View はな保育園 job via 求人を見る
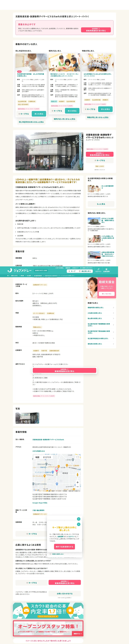Image resolution: width=129 pixels, height=644 pixels. [x=105, y=109]
